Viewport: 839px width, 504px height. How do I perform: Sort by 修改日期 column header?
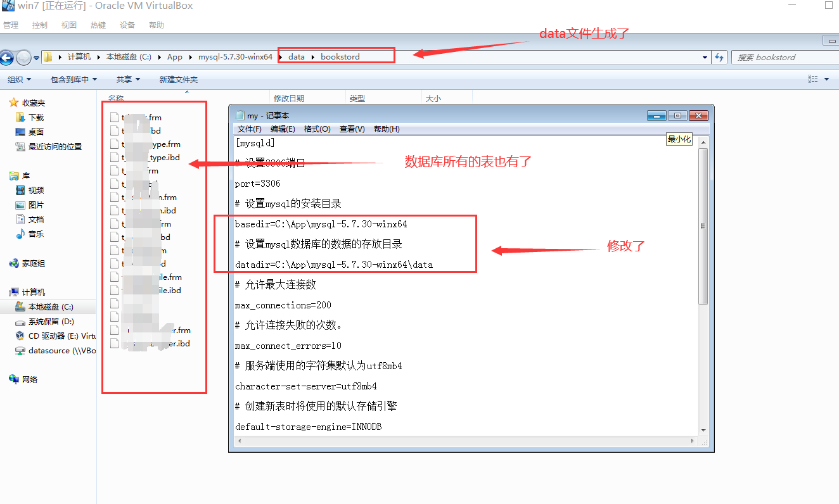coord(289,99)
